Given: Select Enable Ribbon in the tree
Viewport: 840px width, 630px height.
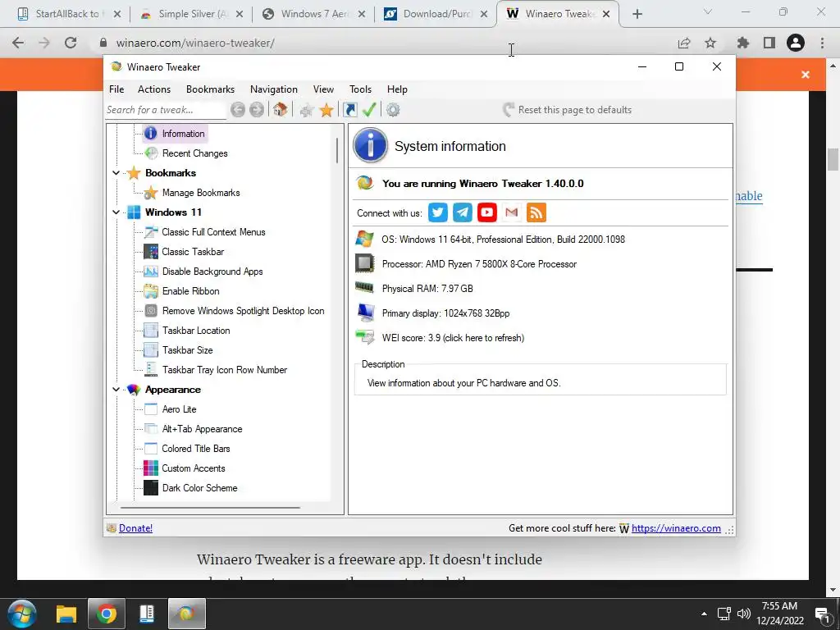Looking at the screenshot, I should coord(190,291).
